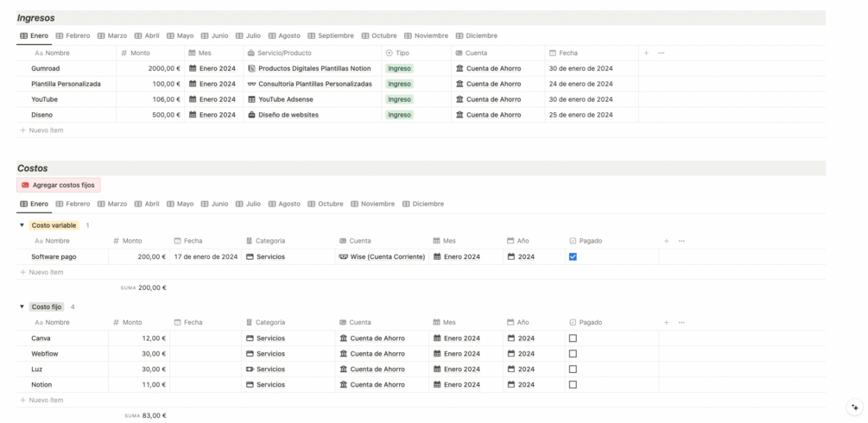Add property to Costo variable table

point(667,241)
